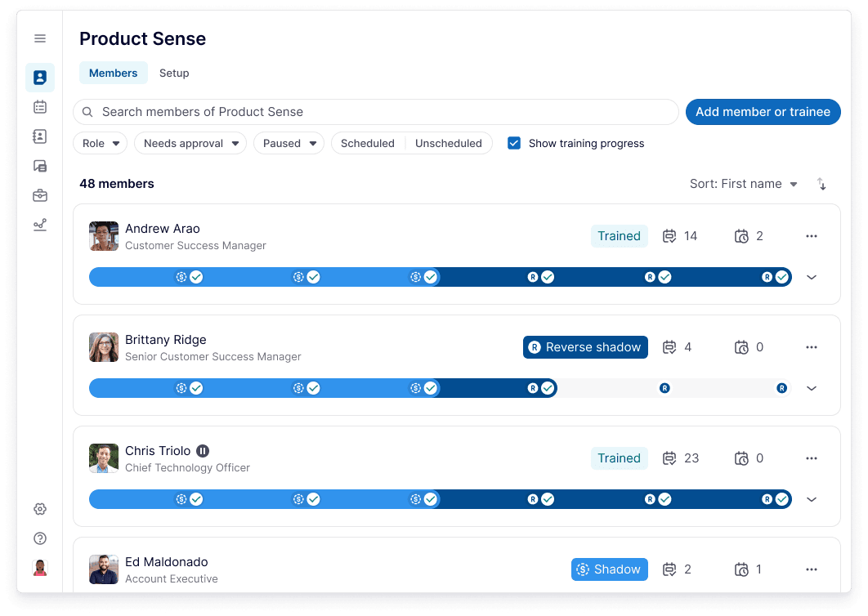Screen dimensions: 868x616
Task: Open the Role filter dropdown
Action: [x=101, y=143]
